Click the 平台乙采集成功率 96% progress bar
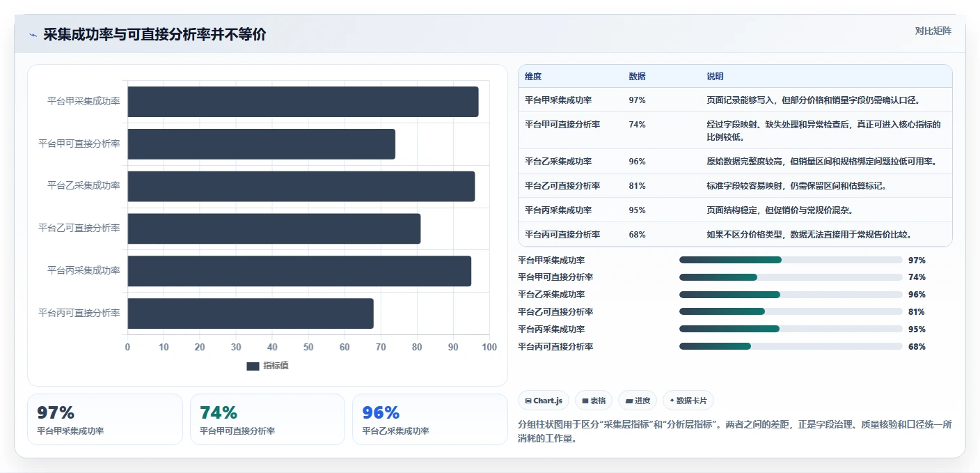Viewport: 980px width, 473px height. (791, 295)
